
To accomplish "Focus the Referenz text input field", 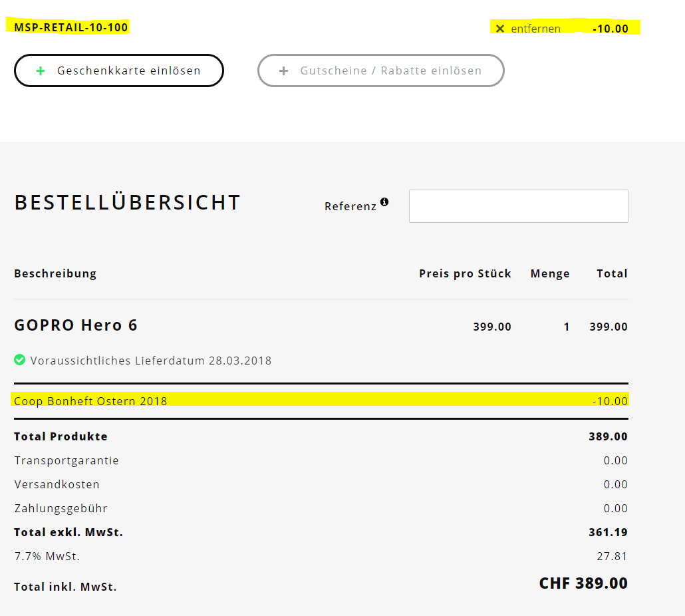I will click(x=518, y=206).
